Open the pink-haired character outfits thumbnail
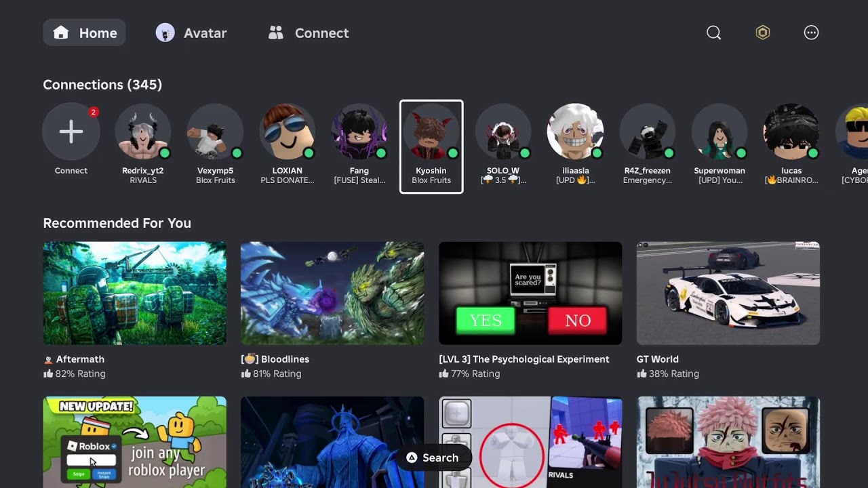Image resolution: width=868 pixels, height=488 pixels. pyautogui.click(x=728, y=442)
